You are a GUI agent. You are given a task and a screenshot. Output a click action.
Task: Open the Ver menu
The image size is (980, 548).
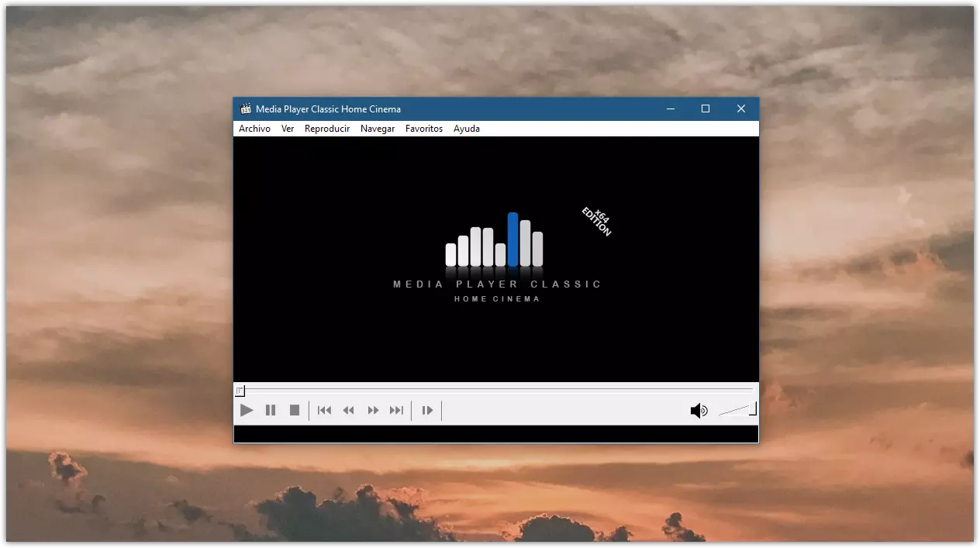pos(288,129)
